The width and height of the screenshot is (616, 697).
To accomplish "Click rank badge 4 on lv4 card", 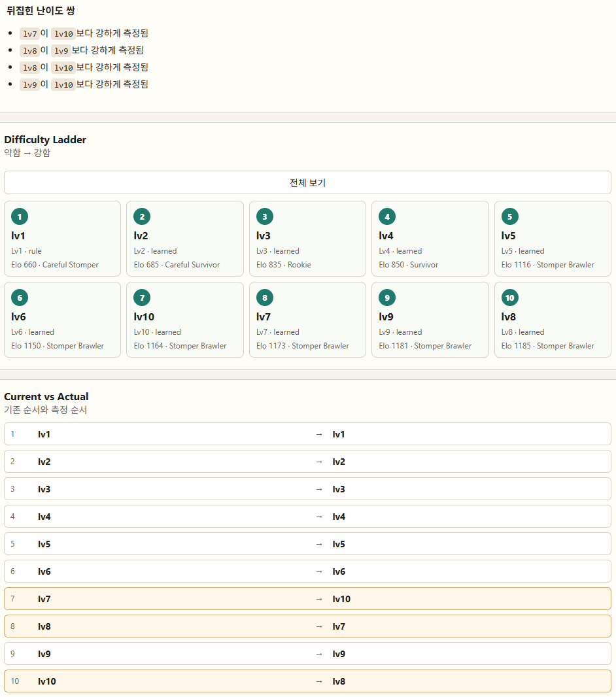I will [x=387, y=217].
